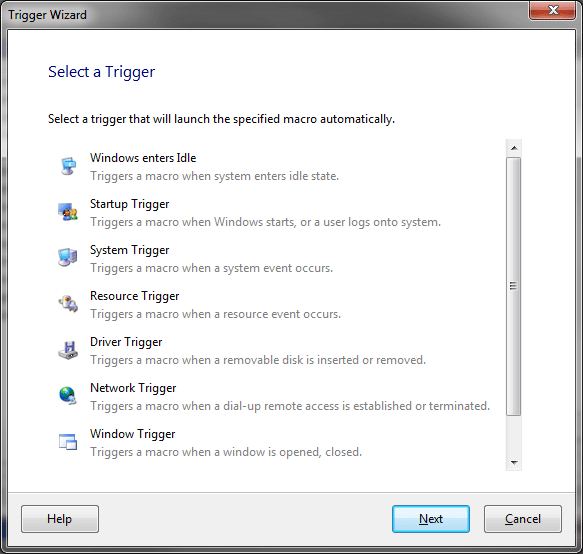Select the Driver Trigger disk icon
The image size is (583, 554).
tap(68, 350)
